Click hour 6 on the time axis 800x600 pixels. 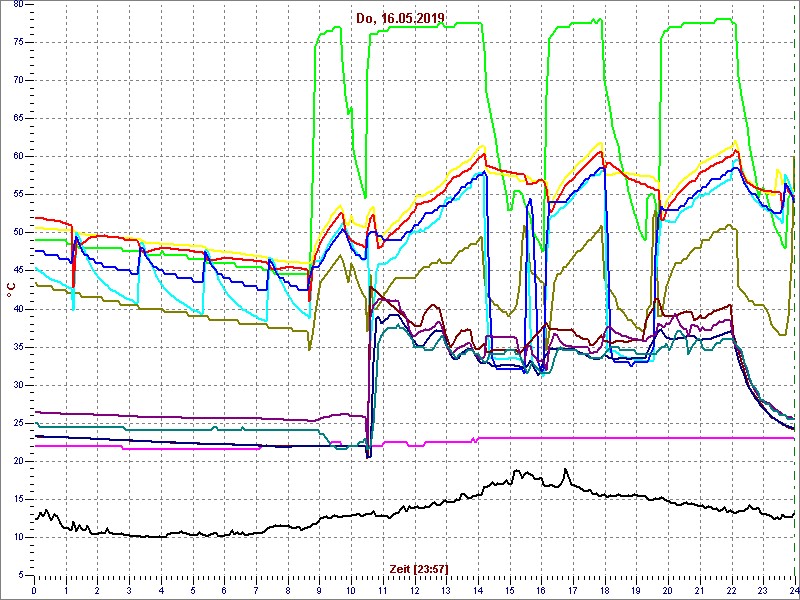point(224,592)
